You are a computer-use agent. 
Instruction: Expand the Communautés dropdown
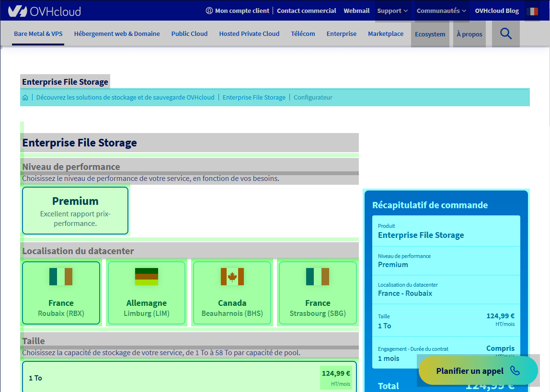click(x=441, y=11)
